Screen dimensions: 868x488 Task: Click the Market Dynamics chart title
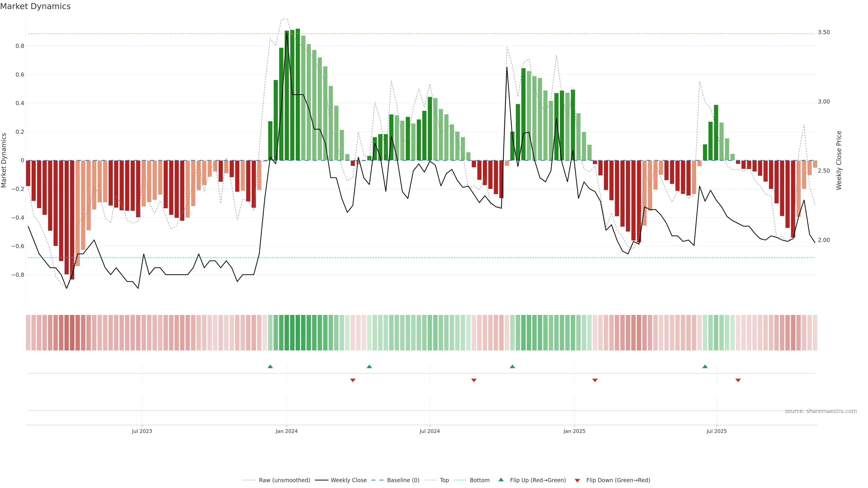pyautogui.click(x=35, y=6)
